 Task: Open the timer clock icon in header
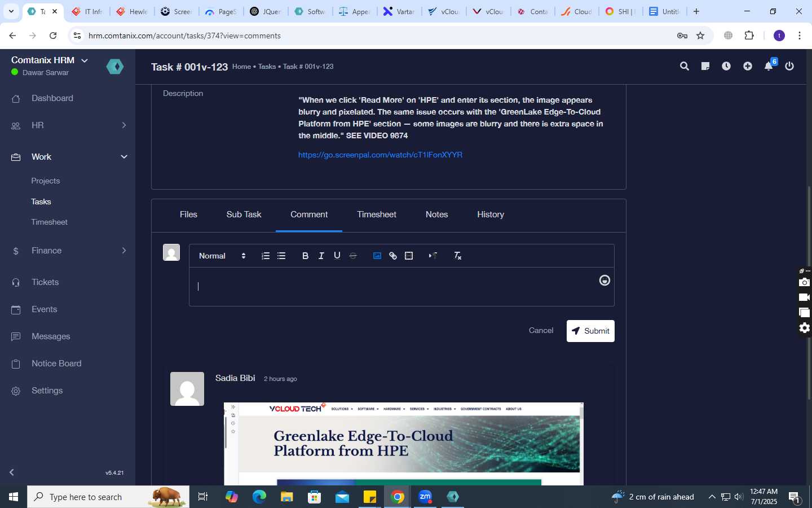click(x=726, y=67)
